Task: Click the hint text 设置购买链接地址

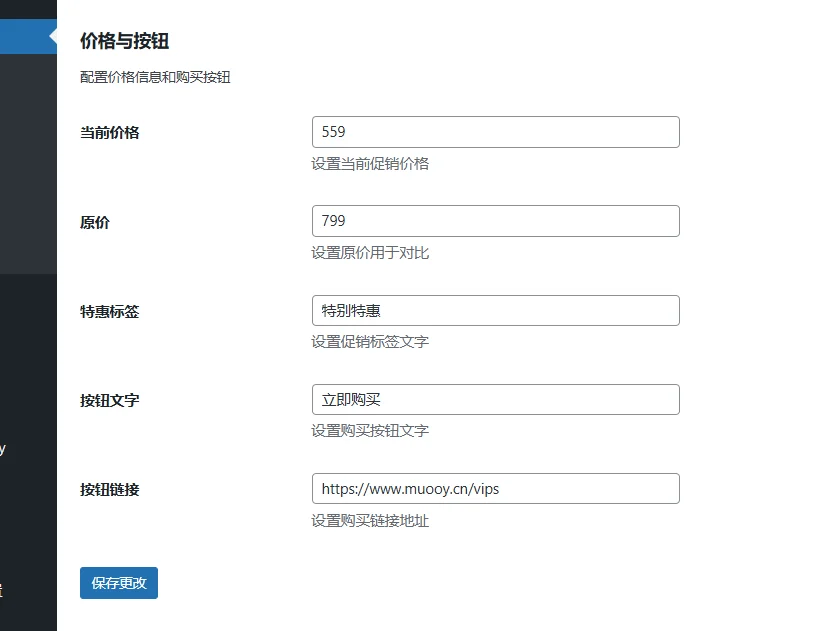Action: [370, 520]
